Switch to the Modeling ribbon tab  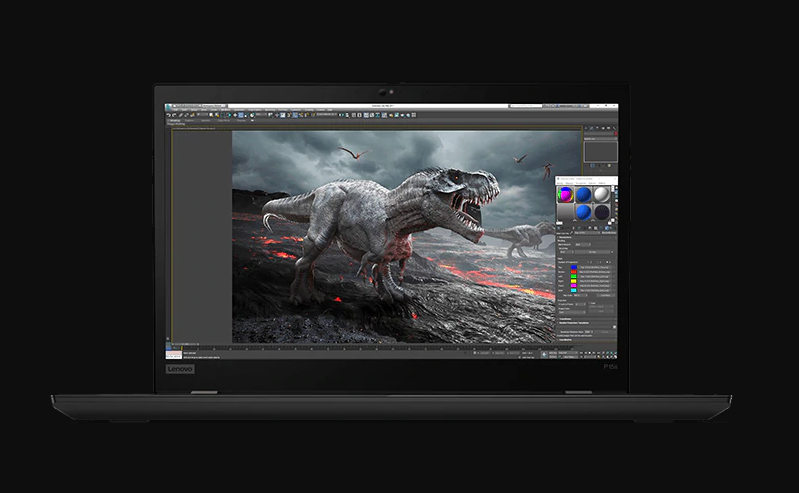(x=175, y=120)
